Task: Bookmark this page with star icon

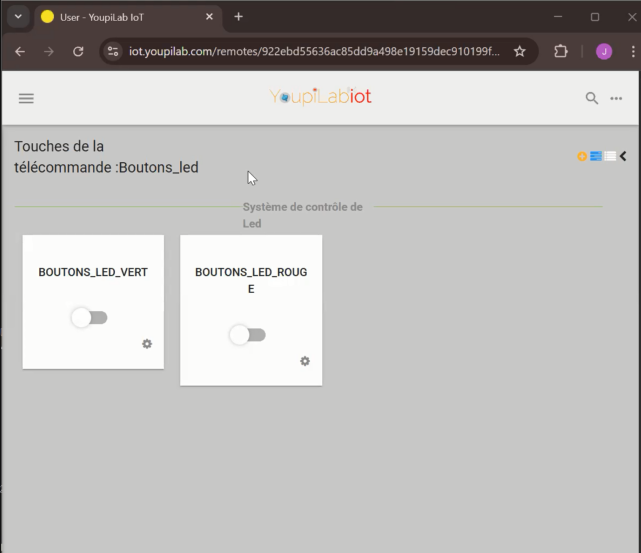Action: pyautogui.click(x=520, y=51)
